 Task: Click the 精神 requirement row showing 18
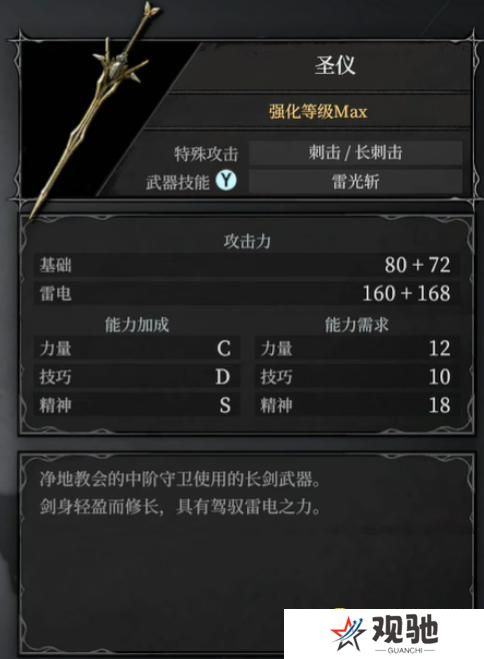[357, 405]
